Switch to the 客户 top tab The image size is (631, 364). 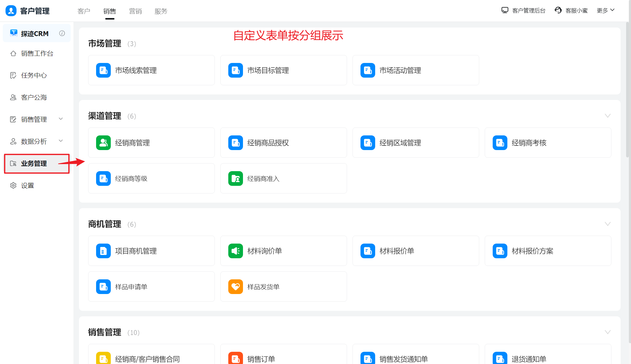(84, 11)
